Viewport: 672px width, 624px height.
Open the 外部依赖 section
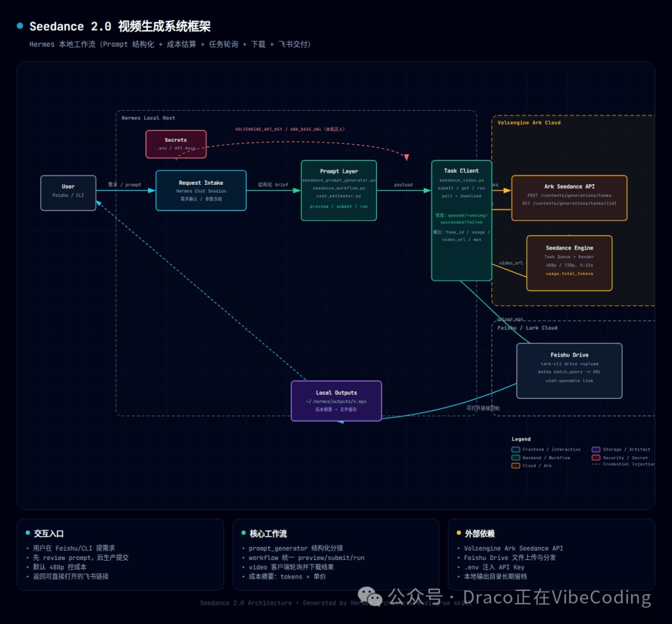click(x=479, y=533)
